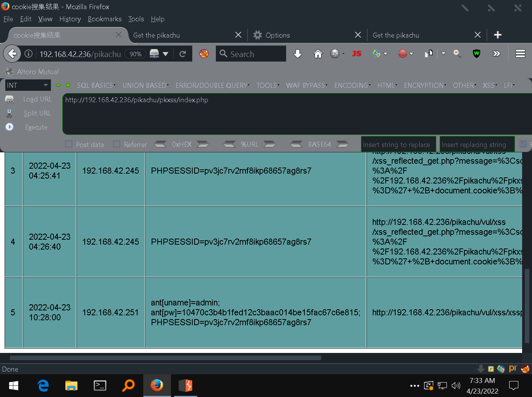Enable the Post data checkbox
This screenshot has width=532, height=397.
[69, 144]
